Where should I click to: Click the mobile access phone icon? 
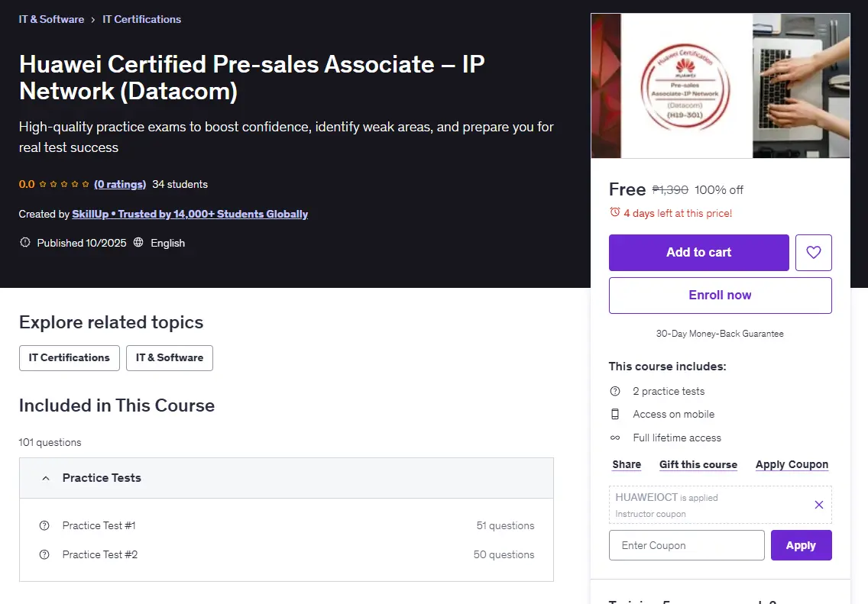(x=614, y=414)
